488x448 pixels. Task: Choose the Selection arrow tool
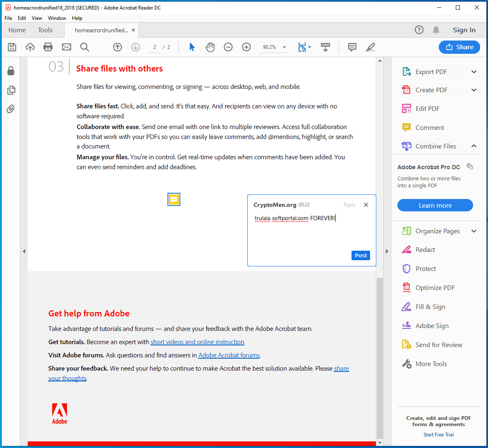(192, 47)
